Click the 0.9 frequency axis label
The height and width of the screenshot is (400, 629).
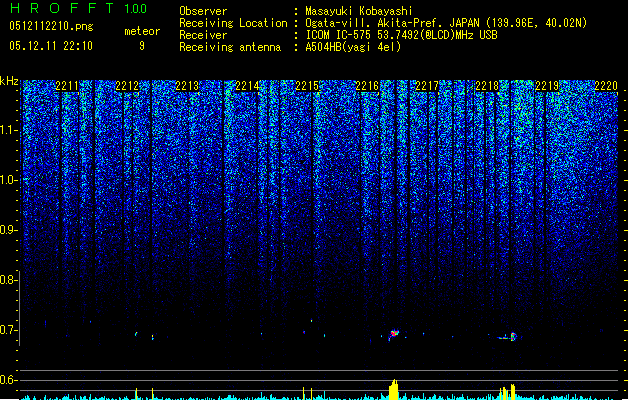click(8, 230)
